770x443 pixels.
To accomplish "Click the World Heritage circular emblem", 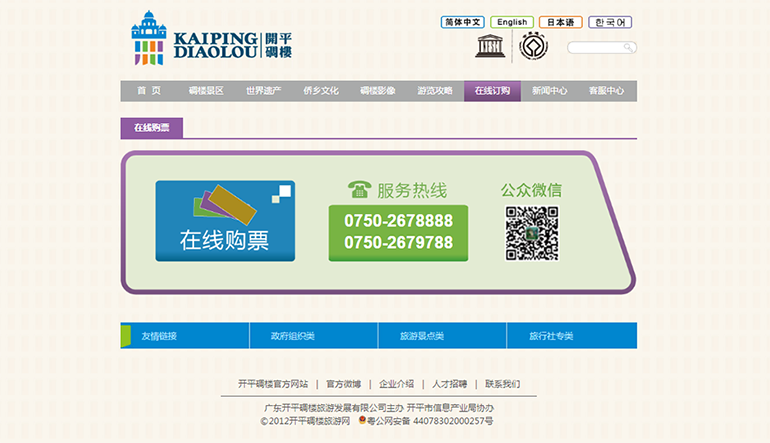I will 533,46.
